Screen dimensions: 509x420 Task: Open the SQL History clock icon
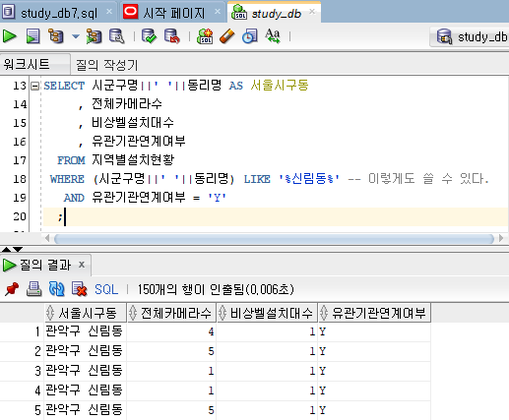250,36
